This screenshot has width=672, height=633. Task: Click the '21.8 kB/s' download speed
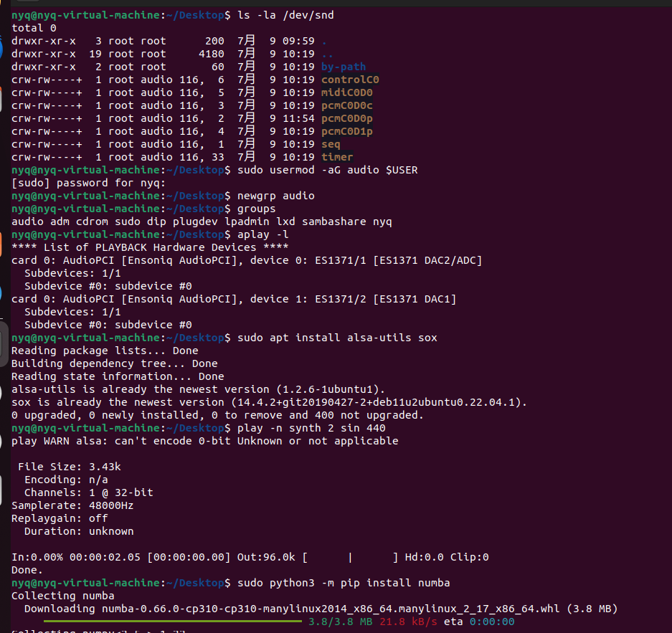[x=408, y=622]
